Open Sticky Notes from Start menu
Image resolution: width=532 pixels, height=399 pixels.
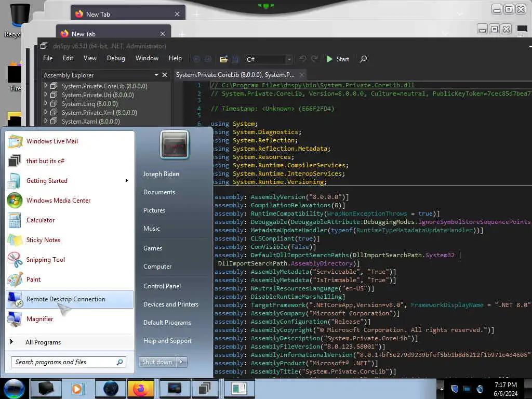click(70, 240)
